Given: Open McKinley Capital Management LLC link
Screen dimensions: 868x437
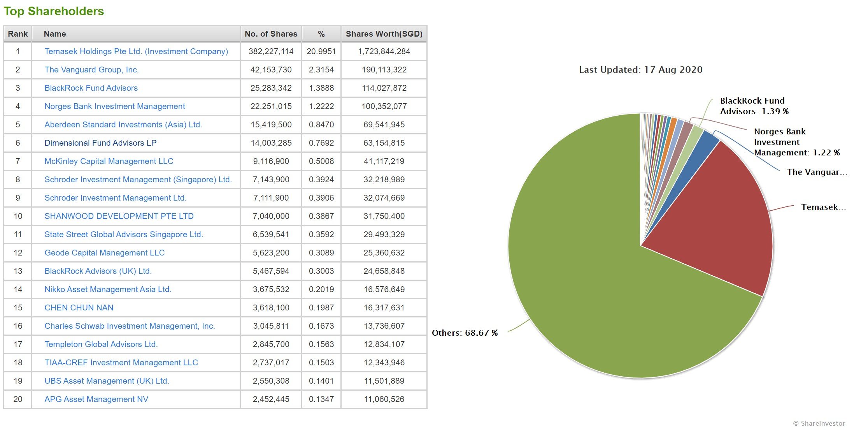Looking at the screenshot, I should point(109,161).
